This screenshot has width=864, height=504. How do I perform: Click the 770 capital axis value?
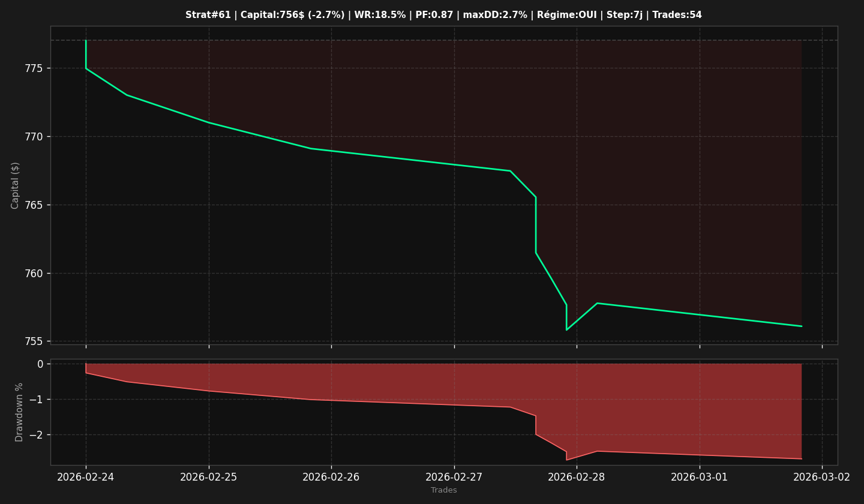coord(34,137)
